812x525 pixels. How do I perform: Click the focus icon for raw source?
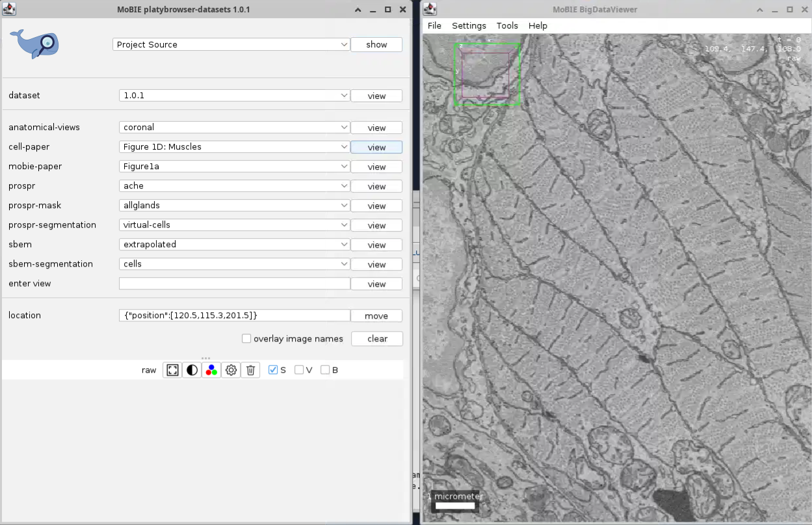(x=172, y=370)
